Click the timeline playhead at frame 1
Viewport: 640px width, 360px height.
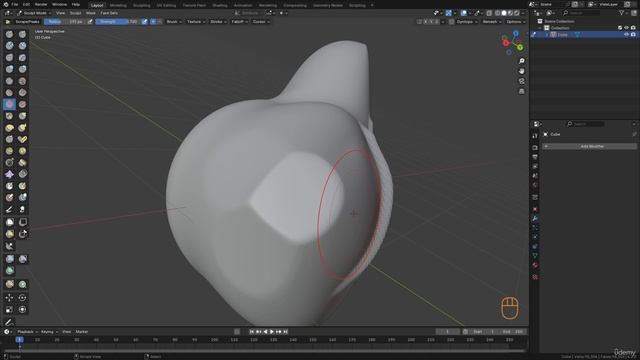[19, 340]
